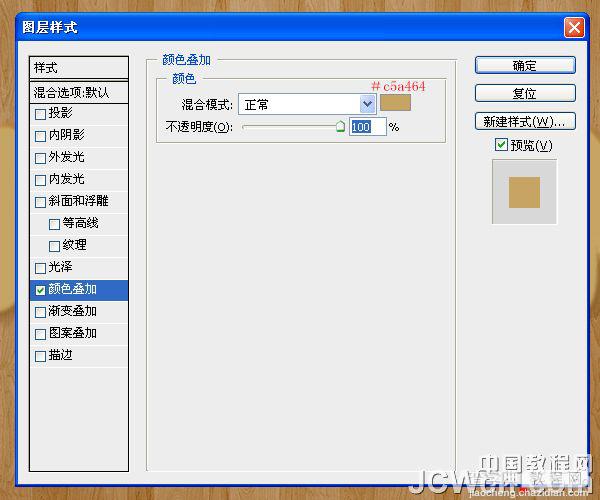This screenshot has width=600, height=500.
Task: Close the 图层样式 dialog
Action: coord(574,27)
